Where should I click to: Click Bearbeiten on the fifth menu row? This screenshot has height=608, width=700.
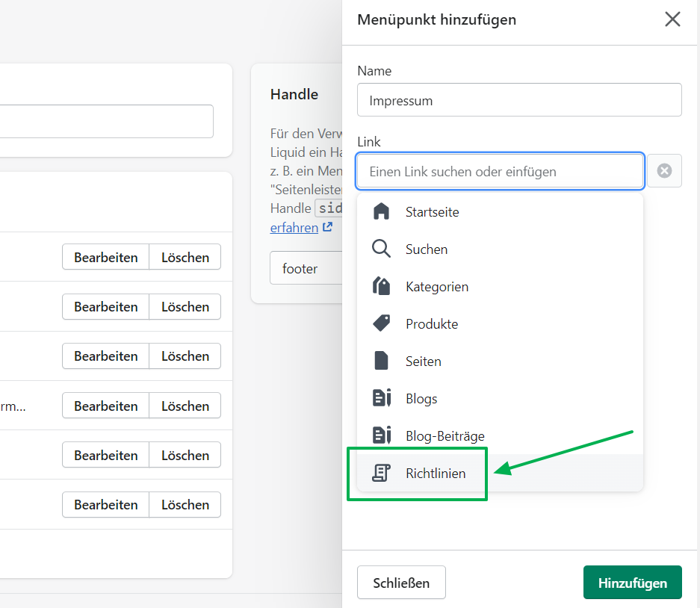coord(106,455)
